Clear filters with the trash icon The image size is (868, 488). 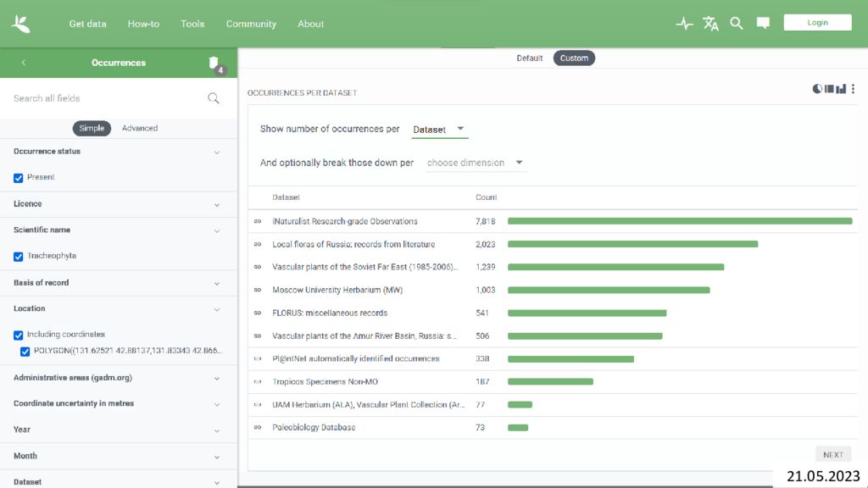pos(214,63)
